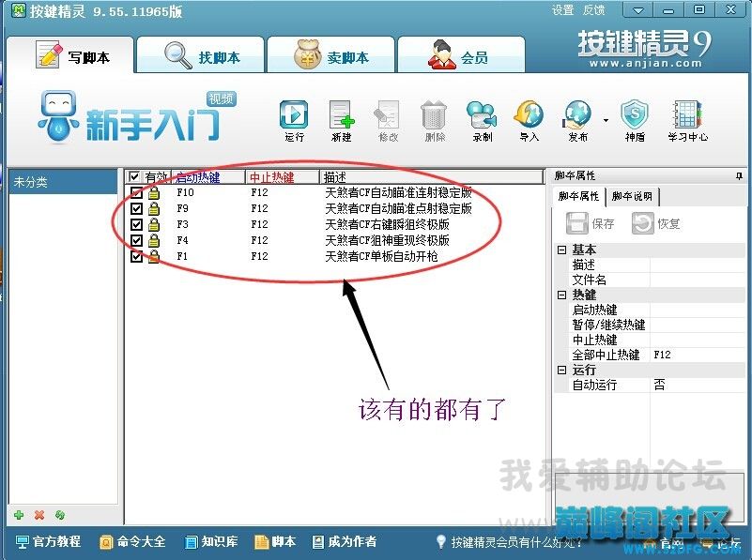
Task: Switch to 脚本属性 properties tab
Action: coord(579,196)
